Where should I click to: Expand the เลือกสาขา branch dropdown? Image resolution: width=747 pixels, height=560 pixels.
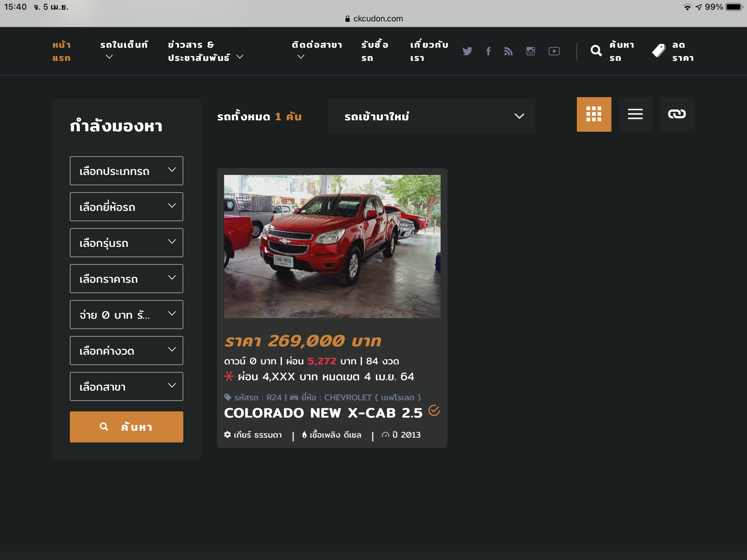[127, 386]
